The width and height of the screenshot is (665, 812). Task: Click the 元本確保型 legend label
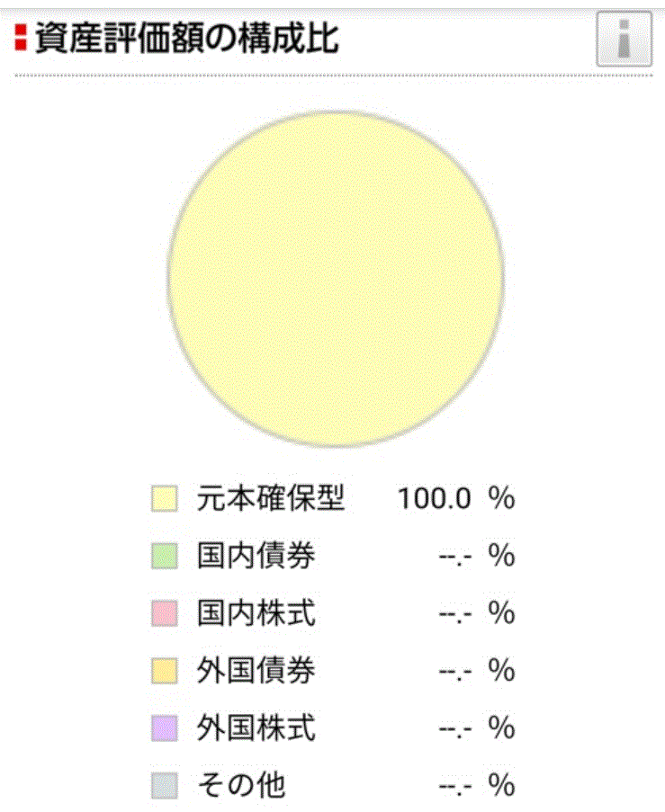(x=271, y=499)
